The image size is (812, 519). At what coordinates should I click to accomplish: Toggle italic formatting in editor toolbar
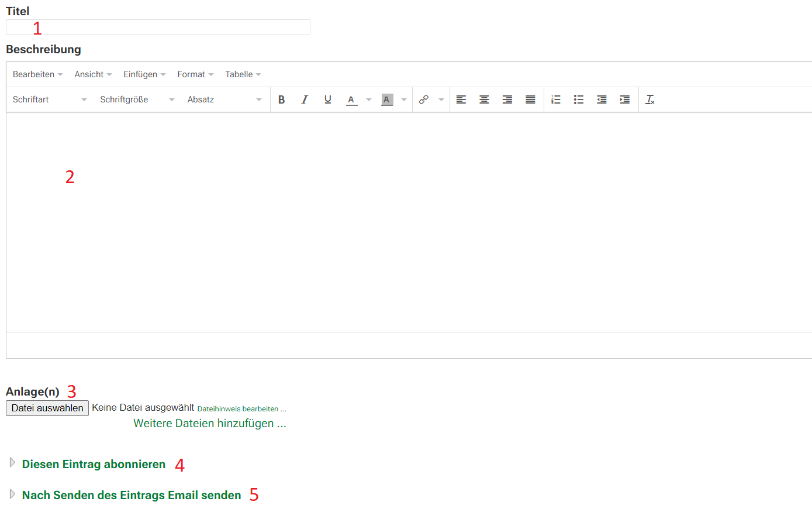tap(305, 99)
